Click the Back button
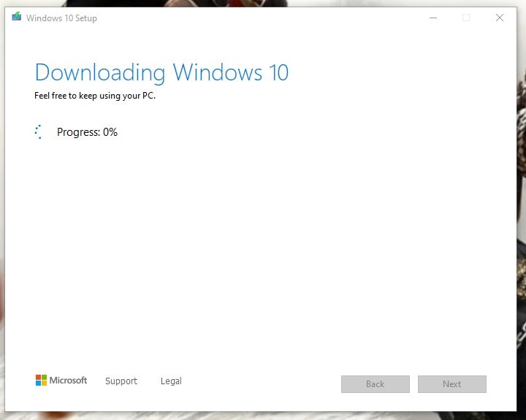This screenshot has height=420, width=526. pyautogui.click(x=376, y=384)
